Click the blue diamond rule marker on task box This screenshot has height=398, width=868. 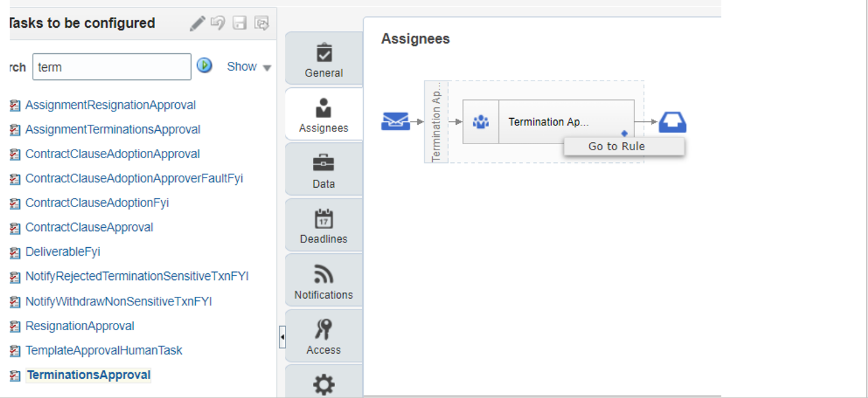pyautogui.click(x=624, y=132)
